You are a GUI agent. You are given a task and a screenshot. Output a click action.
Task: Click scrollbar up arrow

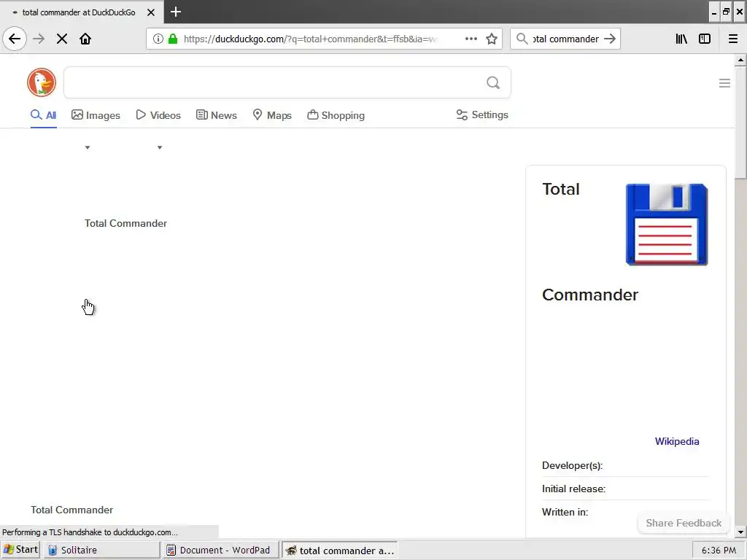click(x=740, y=60)
